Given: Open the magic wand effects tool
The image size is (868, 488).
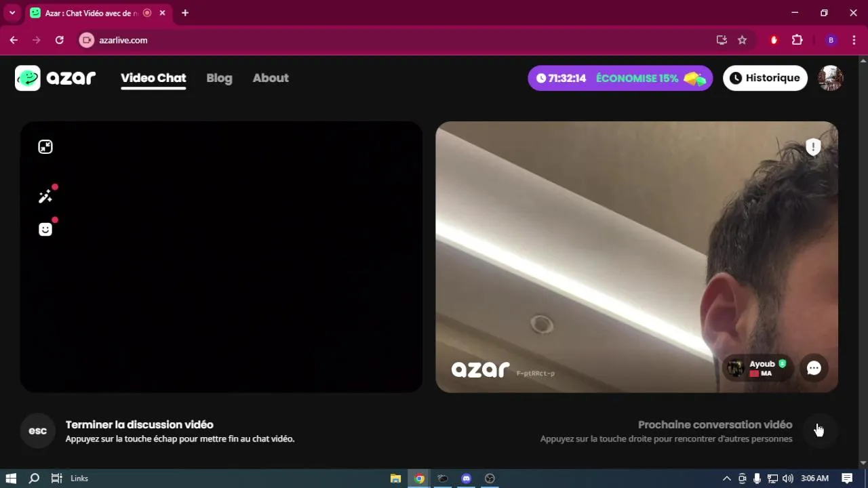Looking at the screenshot, I should point(45,197).
